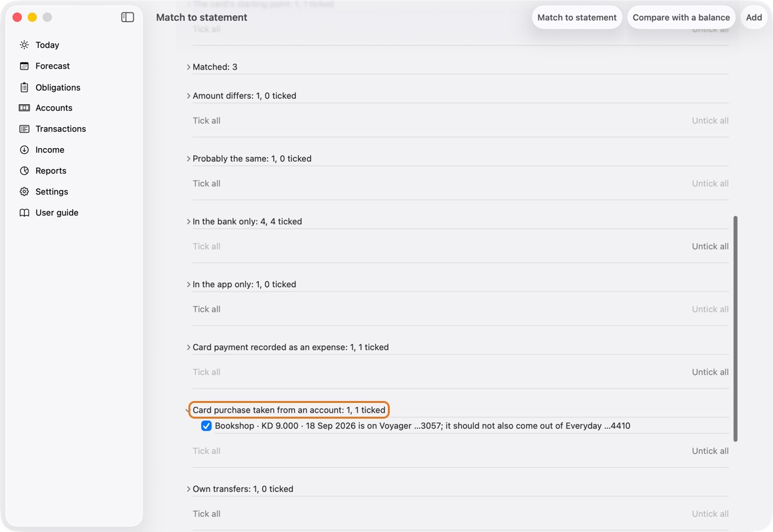This screenshot has width=773, height=532.
Task: Click the Reports pie chart icon
Action: pyautogui.click(x=24, y=170)
